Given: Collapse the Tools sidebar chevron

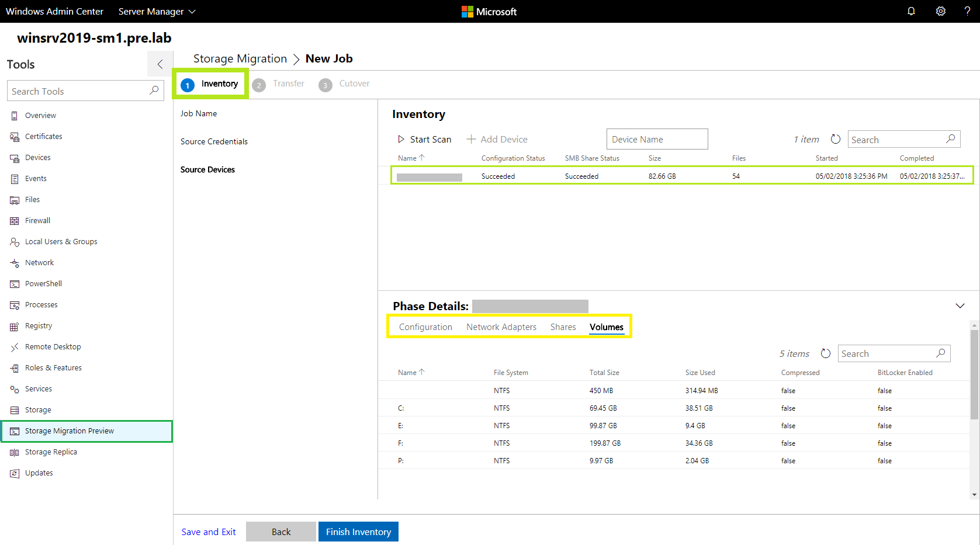Looking at the screenshot, I should (x=160, y=64).
